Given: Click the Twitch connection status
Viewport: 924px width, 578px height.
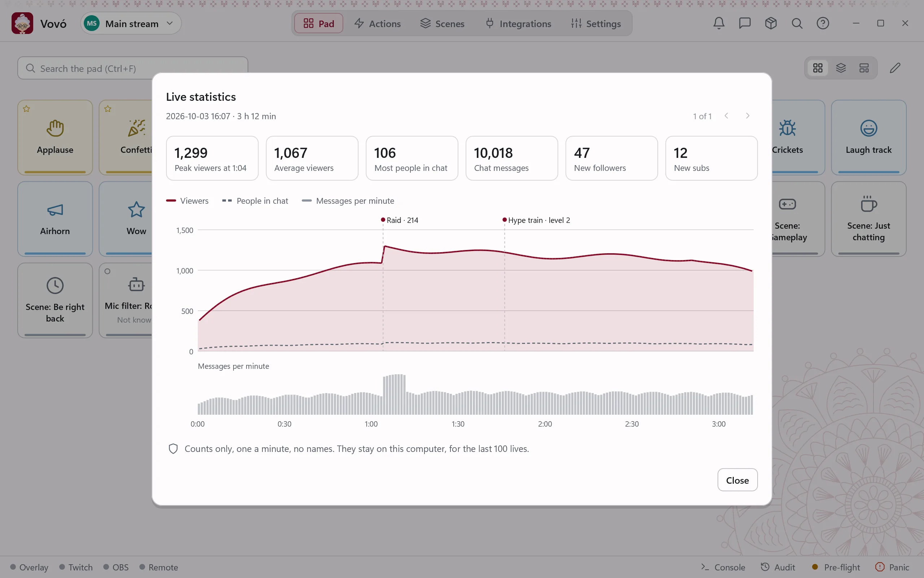Looking at the screenshot, I should pyautogui.click(x=76, y=567).
